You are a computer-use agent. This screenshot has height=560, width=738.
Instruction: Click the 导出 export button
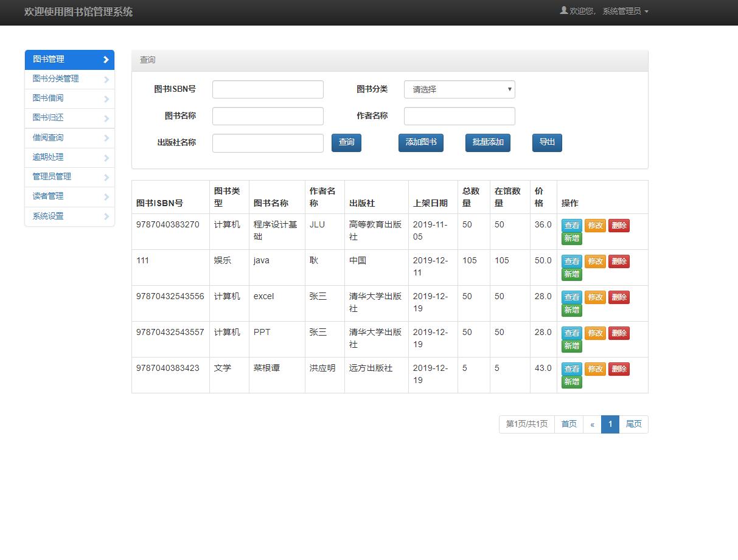[x=546, y=142]
